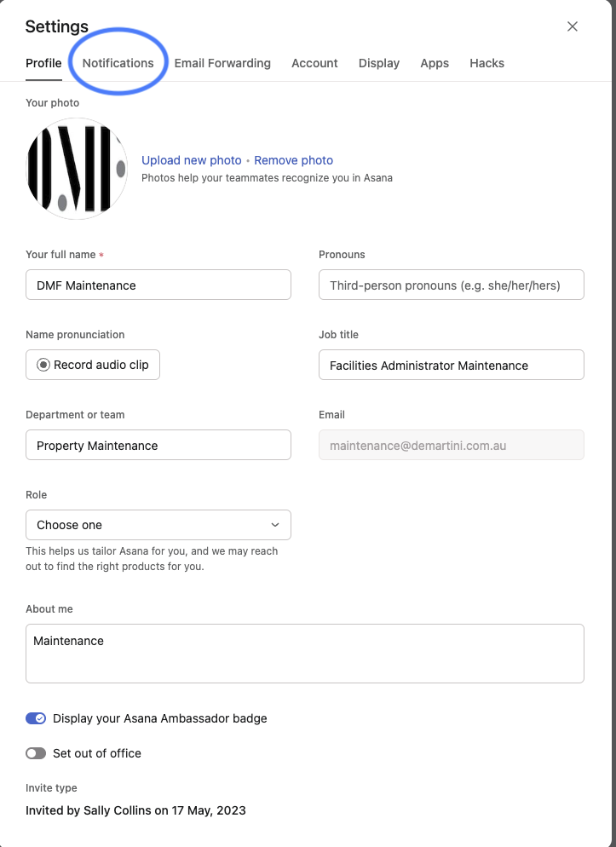Viewport: 616px width, 847px height.
Task: Click the Pronouns input field
Action: point(452,285)
